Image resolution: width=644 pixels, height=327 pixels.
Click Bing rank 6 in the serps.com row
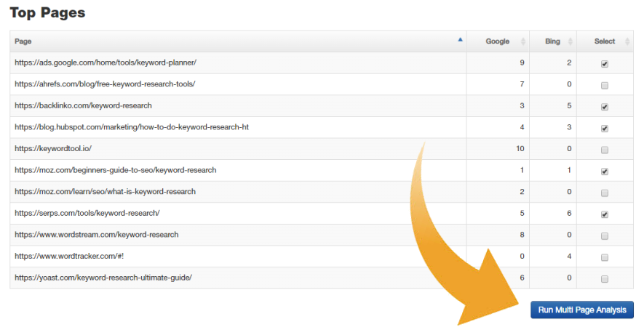(x=569, y=213)
